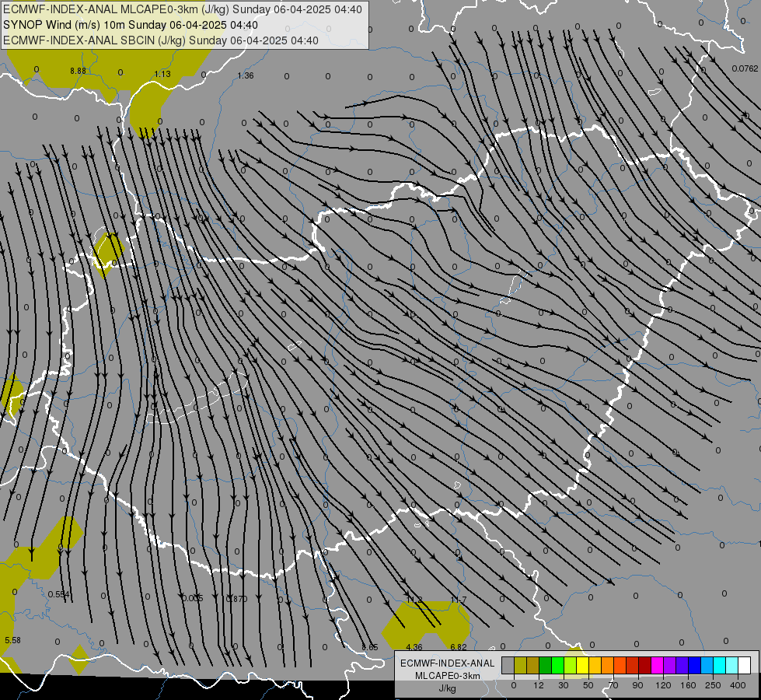This screenshot has width=761, height=700.
Task: Click the legend tick label 90
Action: point(638,685)
